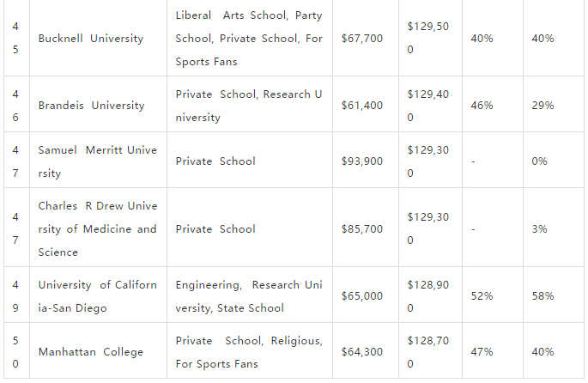Image resolution: width=588 pixels, height=383 pixels.
Task: Select the 58% cell for UC San Diego
Action: (x=554, y=296)
